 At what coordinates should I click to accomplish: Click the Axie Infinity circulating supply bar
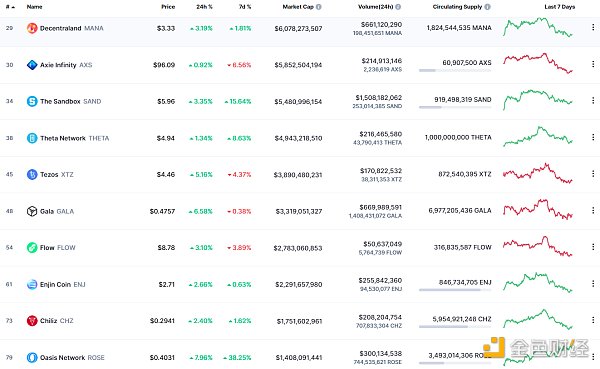click(455, 70)
